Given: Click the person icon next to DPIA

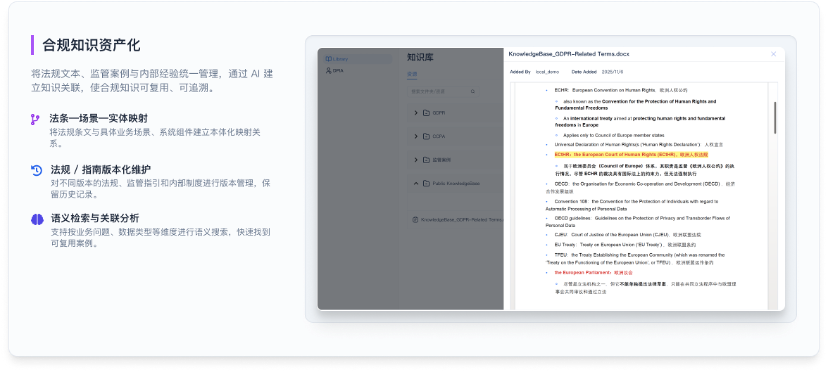Looking at the screenshot, I should click(x=328, y=70).
